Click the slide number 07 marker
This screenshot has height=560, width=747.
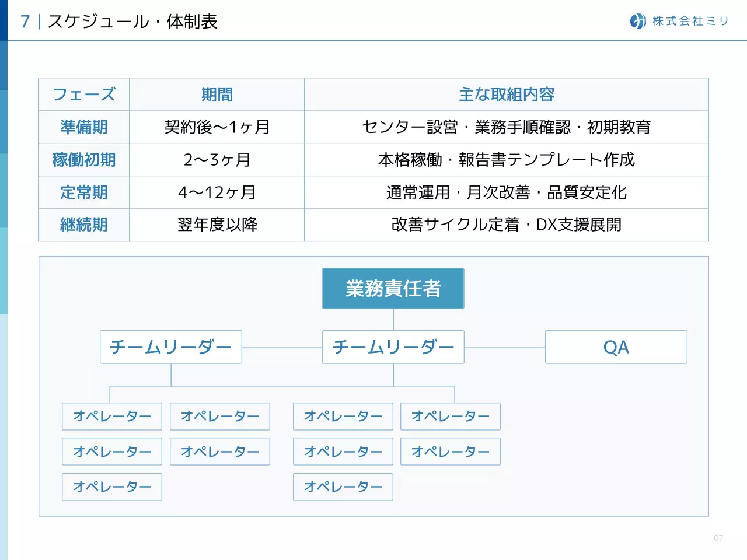pos(717,536)
